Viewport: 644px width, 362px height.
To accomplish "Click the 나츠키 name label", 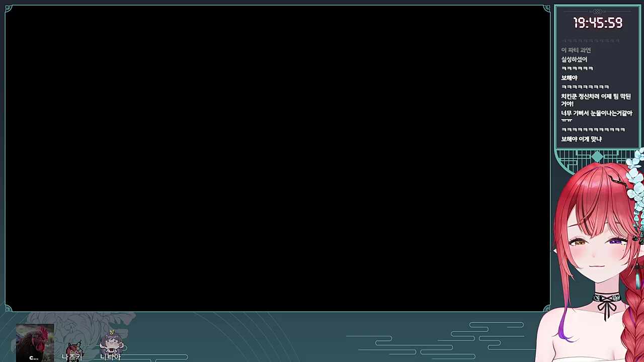I will [71, 357].
